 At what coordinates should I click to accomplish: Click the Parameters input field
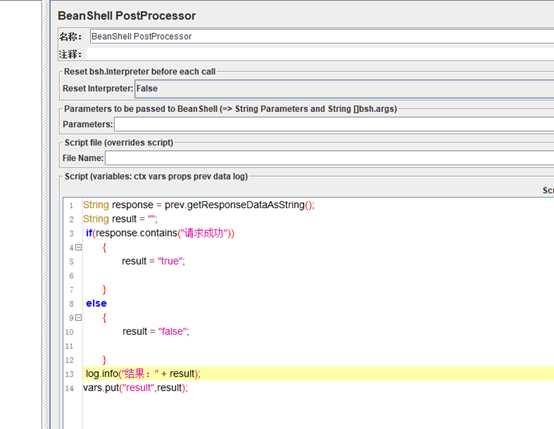pos(334,124)
